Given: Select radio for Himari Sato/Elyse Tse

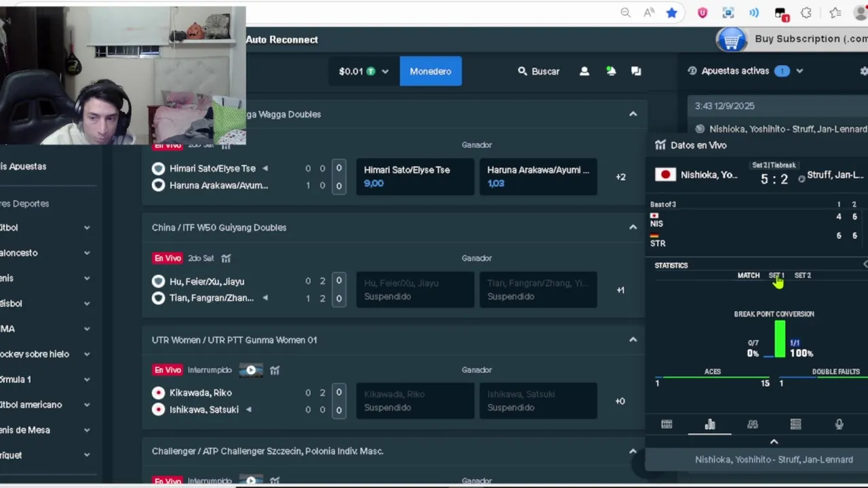Looking at the screenshot, I should [x=158, y=169].
